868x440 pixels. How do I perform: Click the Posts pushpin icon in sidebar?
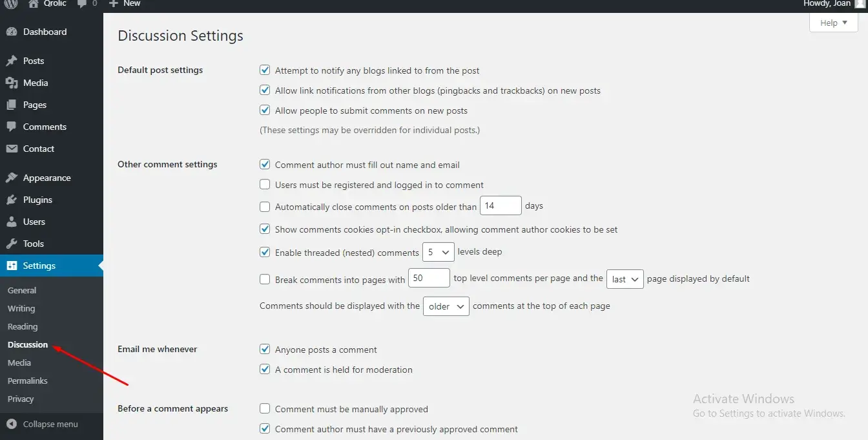pyautogui.click(x=12, y=61)
